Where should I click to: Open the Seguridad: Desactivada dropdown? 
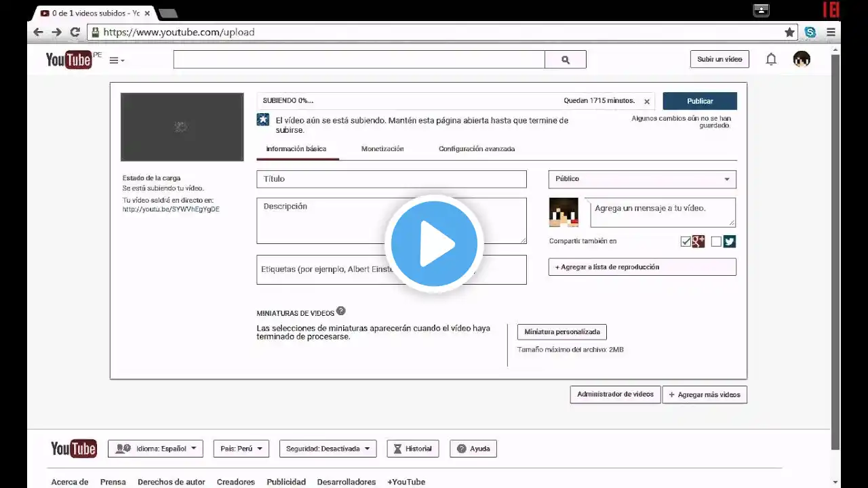(x=328, y=449)
